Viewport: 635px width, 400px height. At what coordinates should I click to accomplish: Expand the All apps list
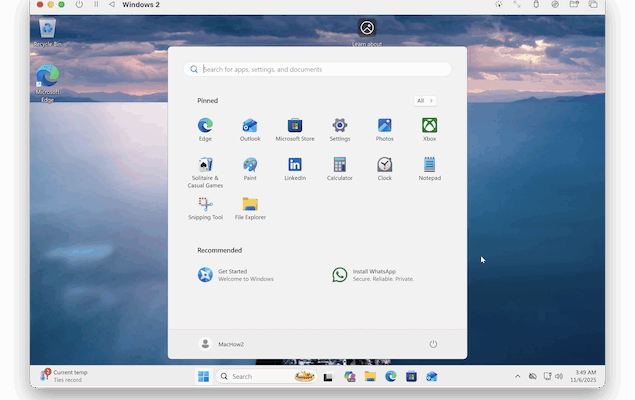(x=425, y=100)
